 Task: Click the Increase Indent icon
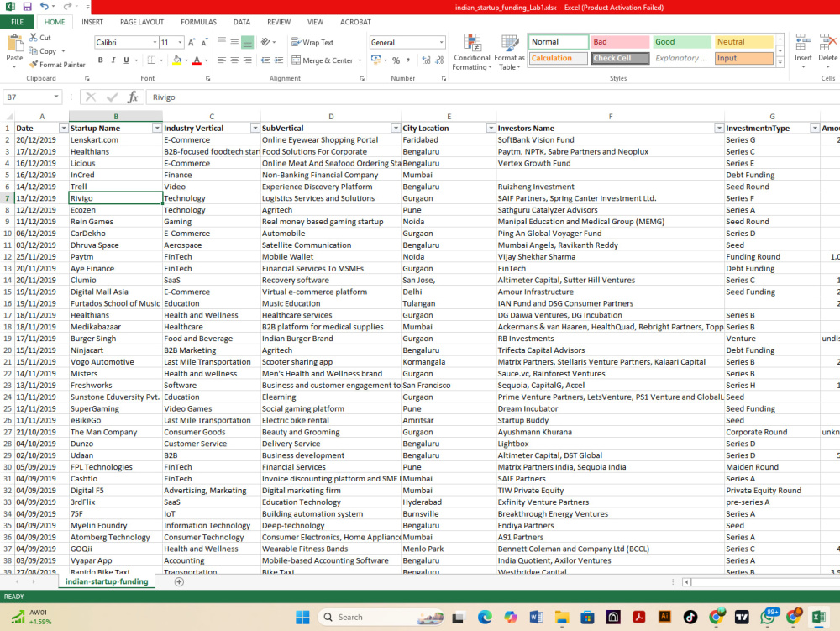(x=278, y=60)
